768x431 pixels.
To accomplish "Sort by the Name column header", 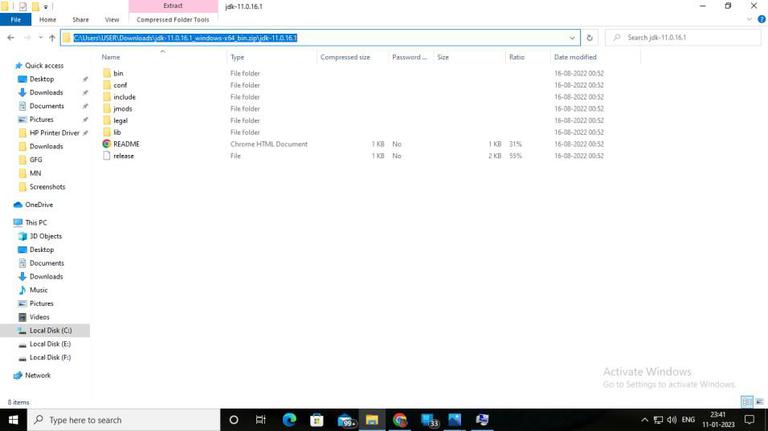I will click(x=111, y=57).
